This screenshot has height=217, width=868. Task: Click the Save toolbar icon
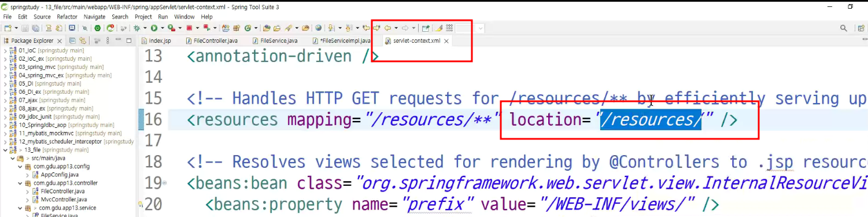pyautogui.click(x=25, y=28)
